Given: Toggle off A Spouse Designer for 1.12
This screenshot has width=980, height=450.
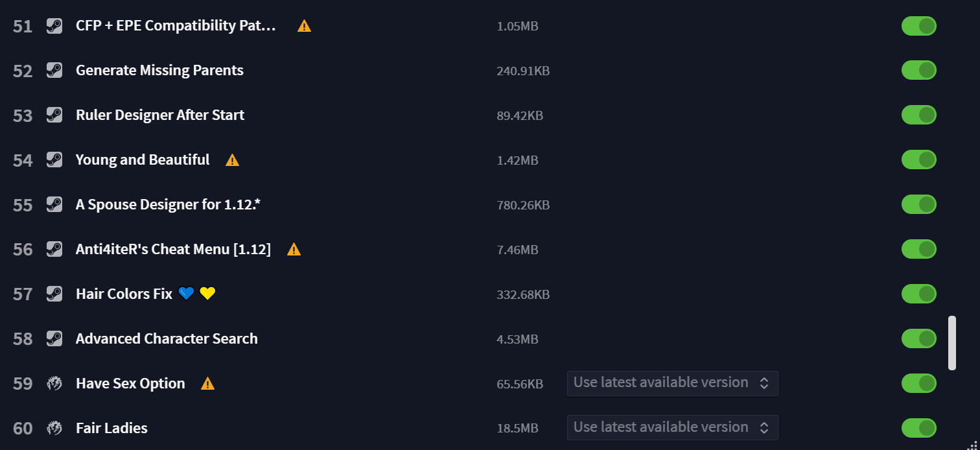Looking at the screenshot, I should 919,205.
